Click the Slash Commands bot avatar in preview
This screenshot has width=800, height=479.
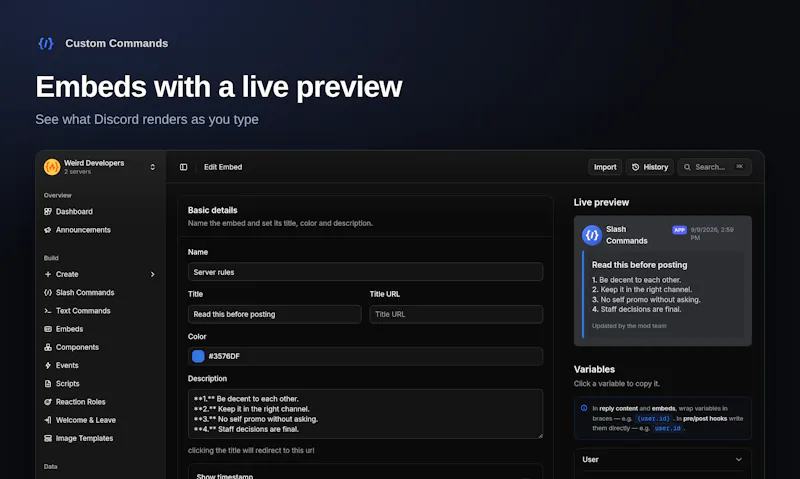(x=592, y=235)
